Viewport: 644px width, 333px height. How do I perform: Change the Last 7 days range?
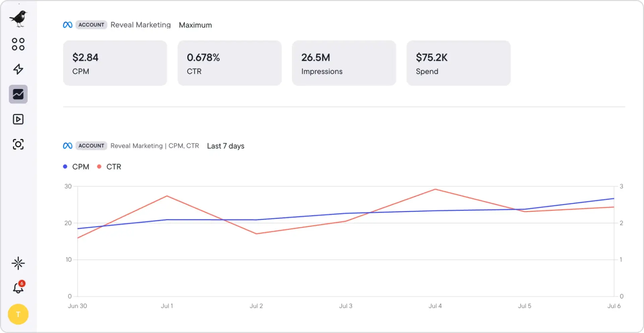tap(226, 146)
